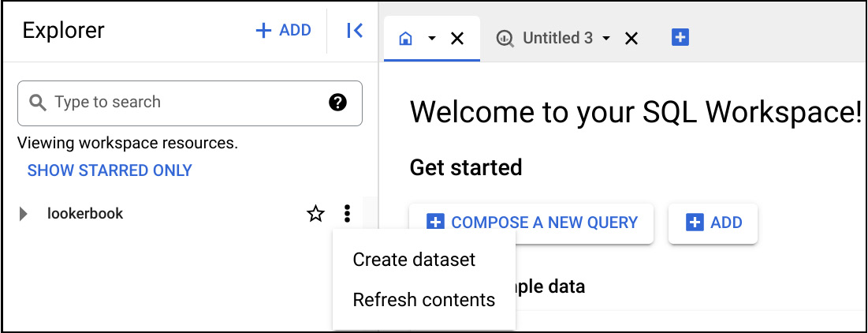
Task: Click SHOW STARRED ONLY link
Action: tap(110, 170)
